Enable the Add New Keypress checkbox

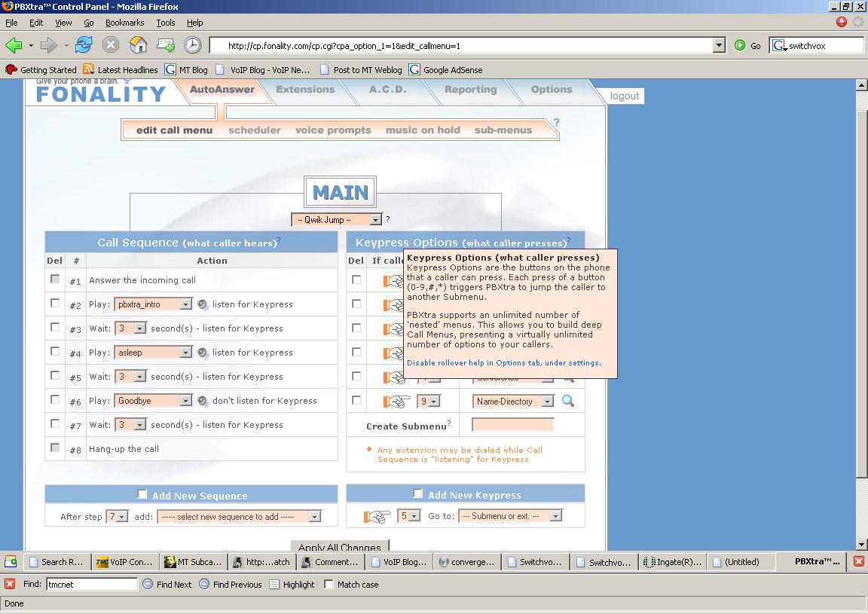pyautogui.click(x=418, y=493)
